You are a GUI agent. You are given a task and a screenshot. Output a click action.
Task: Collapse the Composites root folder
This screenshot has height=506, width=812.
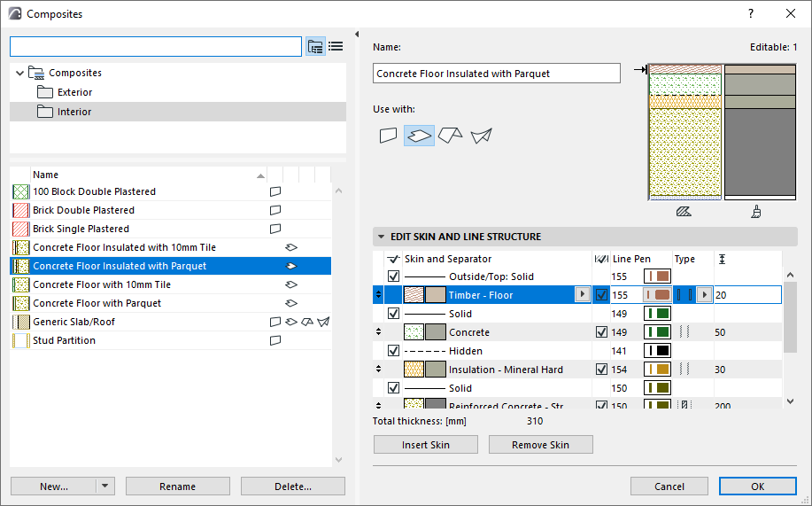tap(19, 73)
